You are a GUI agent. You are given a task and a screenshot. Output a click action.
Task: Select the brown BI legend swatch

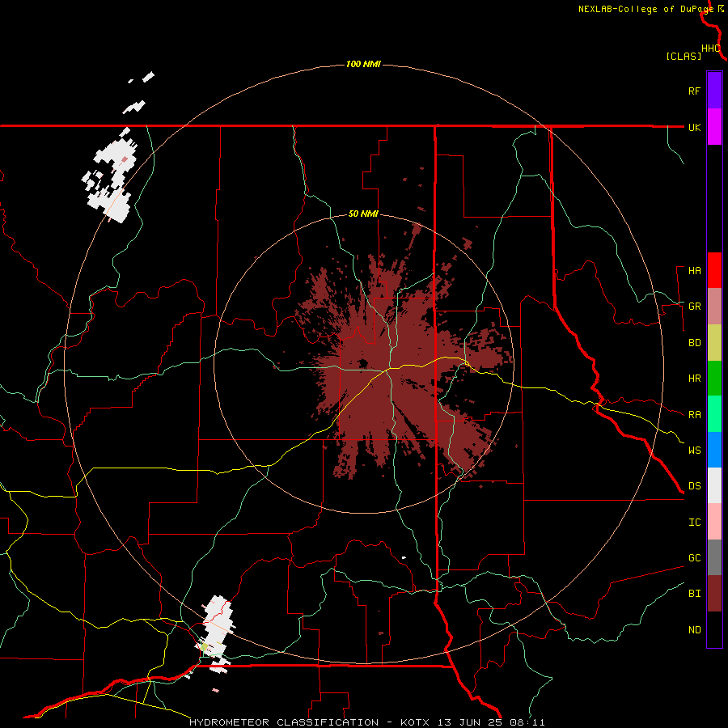714,594
